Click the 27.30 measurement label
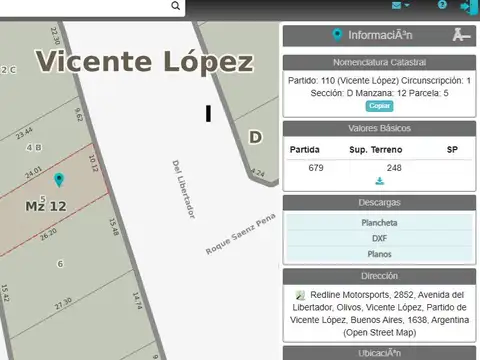This screenshot has height=360, width=480. point(63,304)
